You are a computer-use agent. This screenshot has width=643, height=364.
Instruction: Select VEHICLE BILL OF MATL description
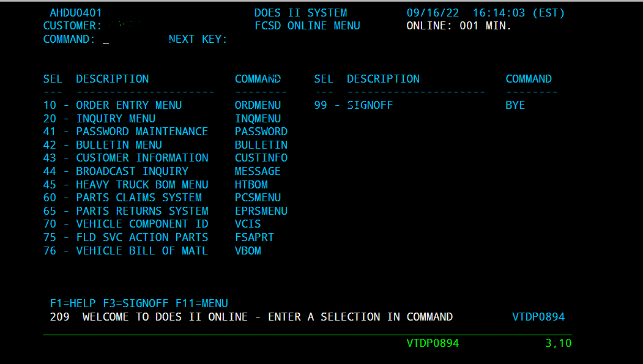click(x=142, y=250)
